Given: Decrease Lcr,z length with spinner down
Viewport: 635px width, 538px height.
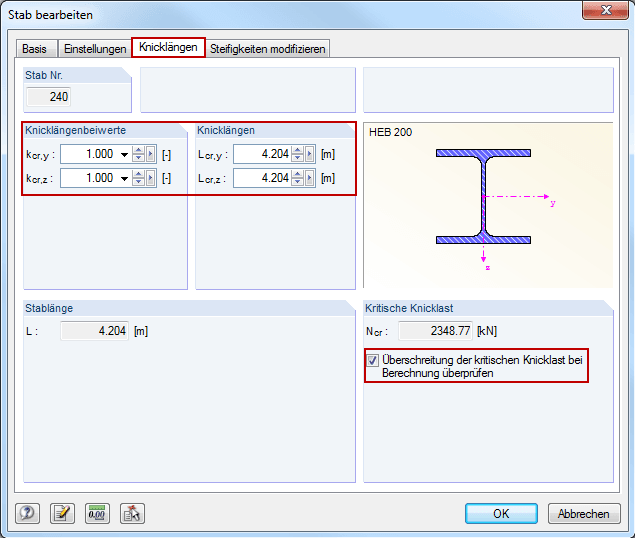Looking at the screenshot, I should pyautogui.click(x=298, y=182).
